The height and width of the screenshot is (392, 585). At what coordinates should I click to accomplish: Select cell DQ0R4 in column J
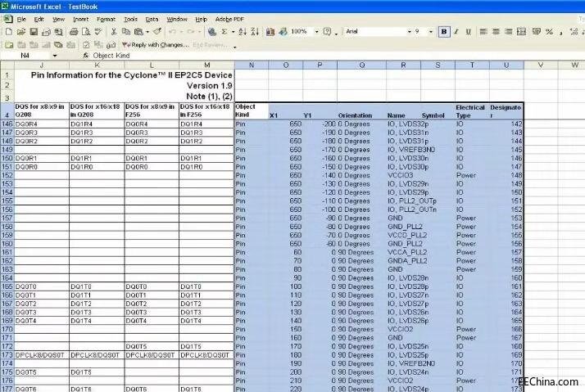(42, 124)
